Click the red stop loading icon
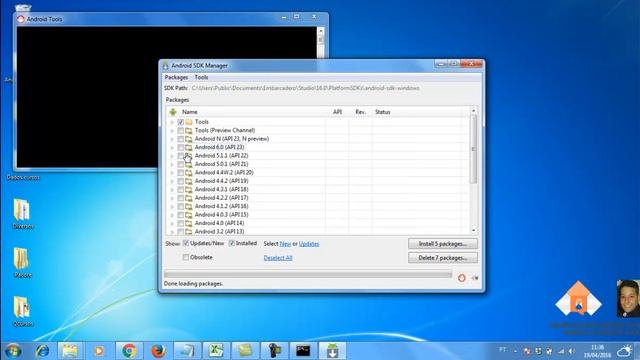This screenshot has width=640, height=360. (462, 278)
